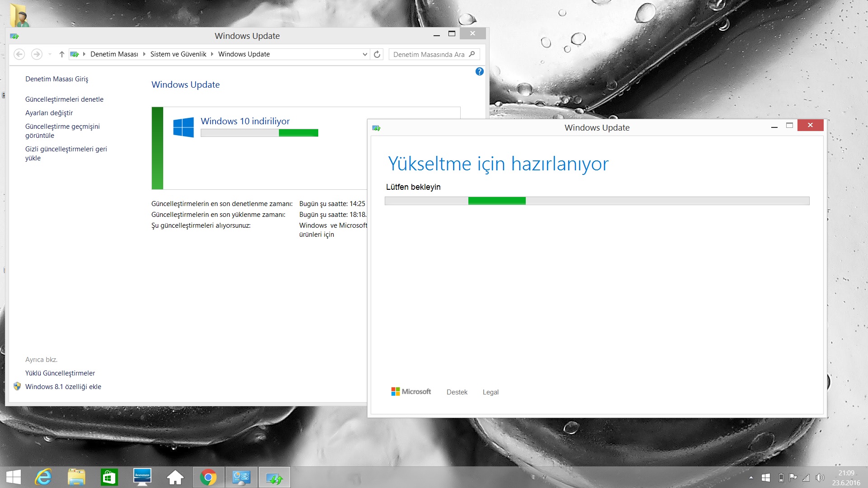
Task: Click the 'Lütfen bekleyin' upgrade progress bar
Action: (x=597, y=201)
